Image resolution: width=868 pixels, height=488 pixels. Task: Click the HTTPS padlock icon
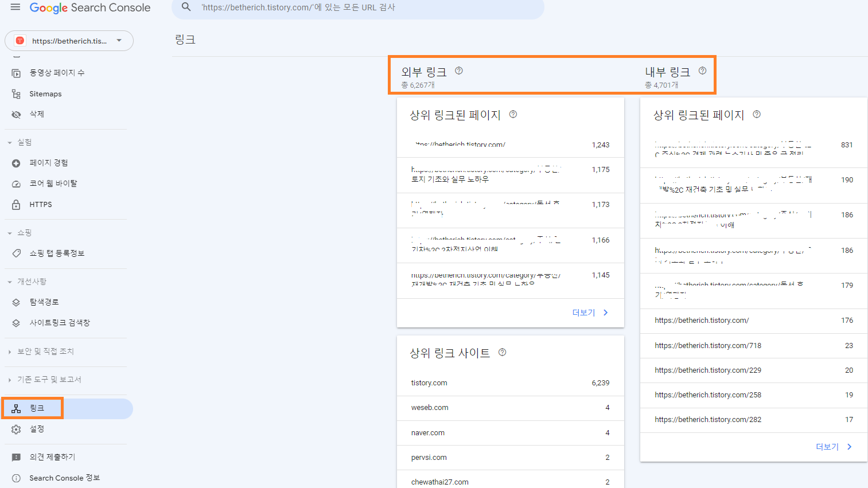[16, 204]
